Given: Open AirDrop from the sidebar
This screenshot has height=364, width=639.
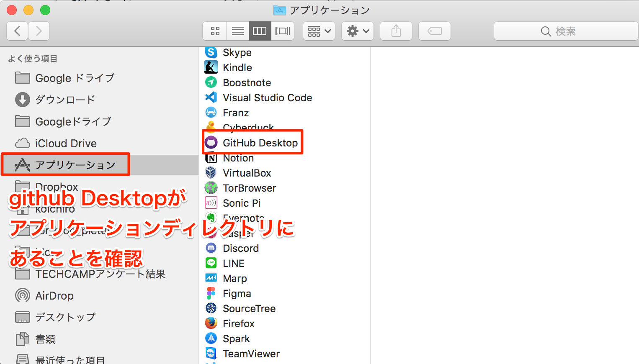Looking at the screenshot, I should tap(54, 296).
